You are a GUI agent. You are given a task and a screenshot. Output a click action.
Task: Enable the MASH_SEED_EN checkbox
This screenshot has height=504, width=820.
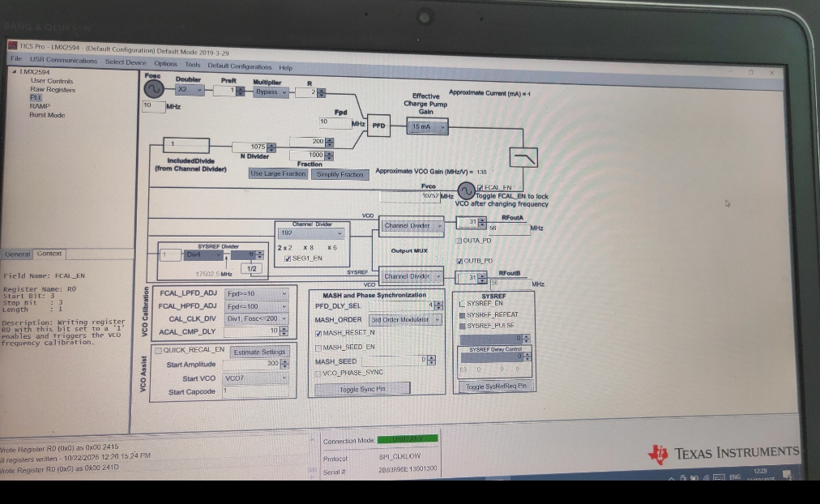tap(318, 348)
